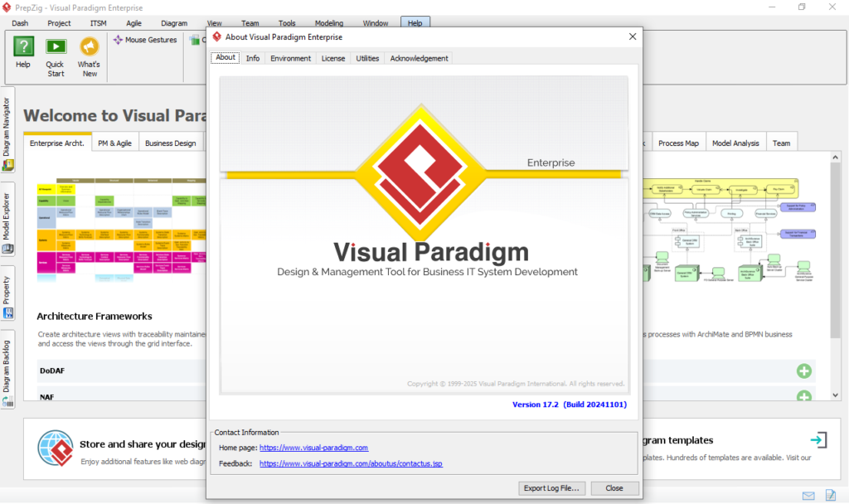Viewport: 849px width, 504px height.
Task: Select the Model Analysis welcome tab
Action: tap(735, 143)
